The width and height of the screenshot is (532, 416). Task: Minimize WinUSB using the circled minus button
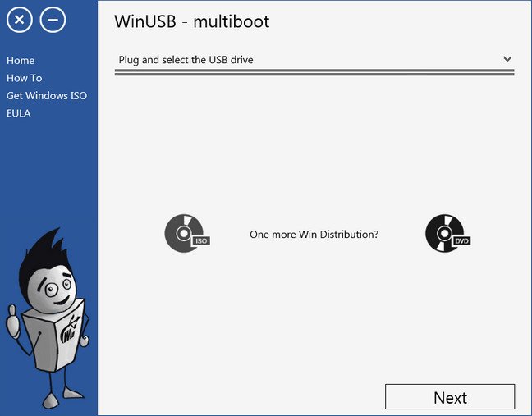click(53, 20)
